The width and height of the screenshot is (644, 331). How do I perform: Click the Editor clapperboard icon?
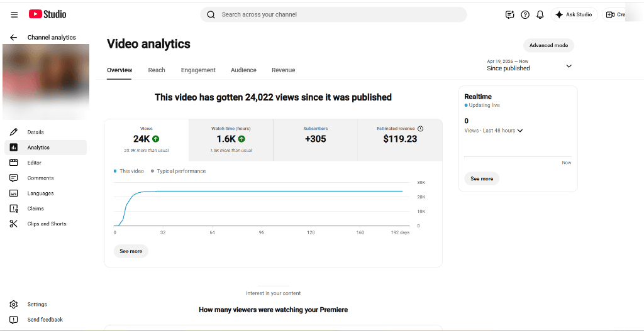[14, 163]
